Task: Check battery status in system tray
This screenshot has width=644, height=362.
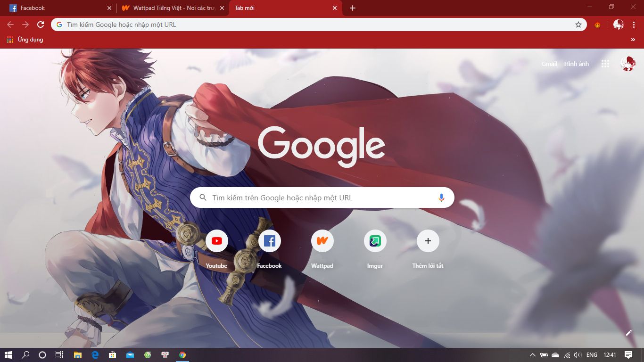Action: coord(544,355)
